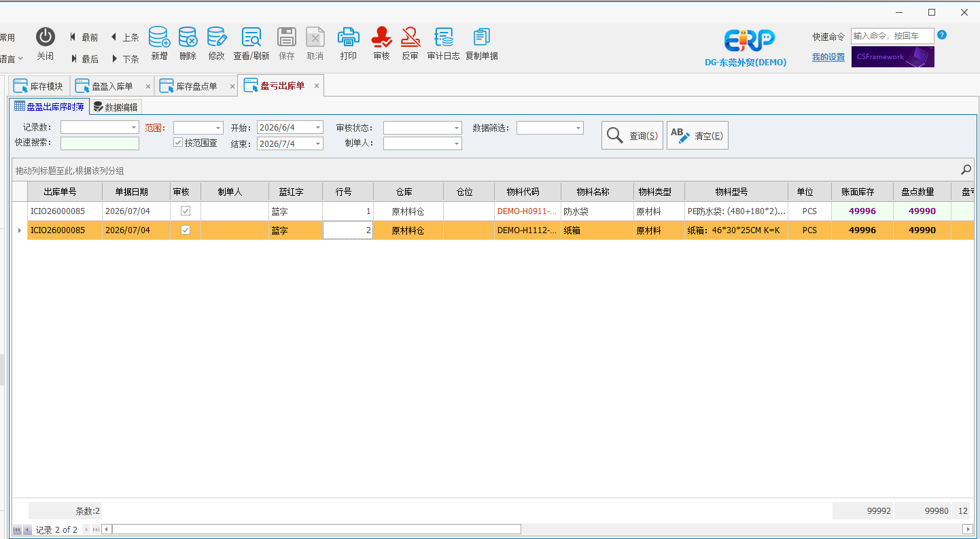Toggle 审核 checkbox in highlighted second row

(x=186, y=230)
